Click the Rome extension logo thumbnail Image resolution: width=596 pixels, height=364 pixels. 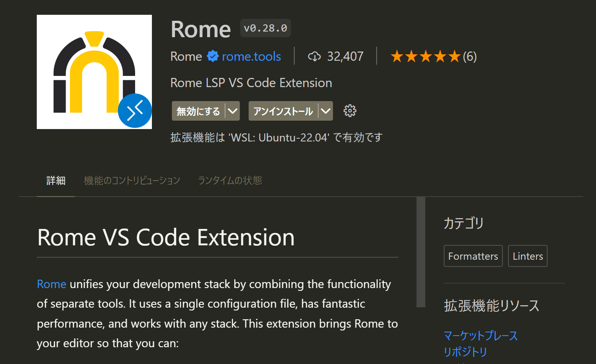click(94, 72)
